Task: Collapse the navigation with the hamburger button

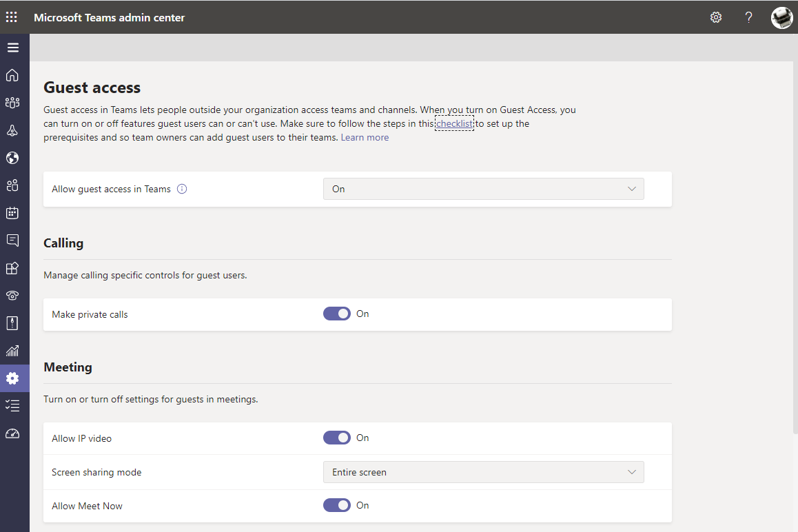Action: click(12, 48)
